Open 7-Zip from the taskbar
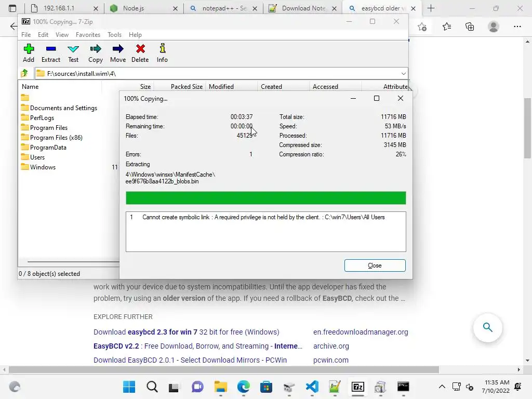The image size is (532, 399). [x=357, y=387]
